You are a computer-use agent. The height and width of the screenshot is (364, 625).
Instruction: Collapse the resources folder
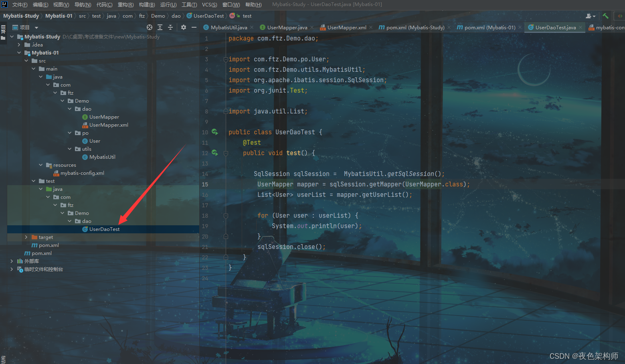40,165
